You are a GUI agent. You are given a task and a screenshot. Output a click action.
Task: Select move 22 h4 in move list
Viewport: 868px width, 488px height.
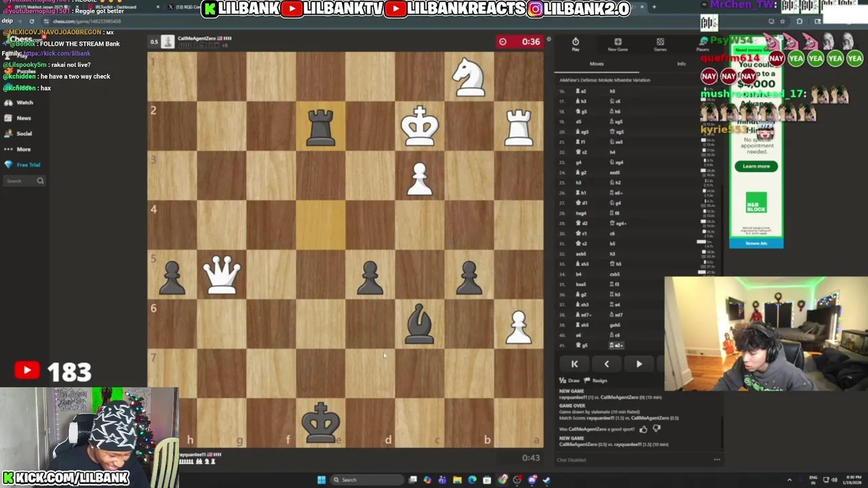[x=612, y=152]
